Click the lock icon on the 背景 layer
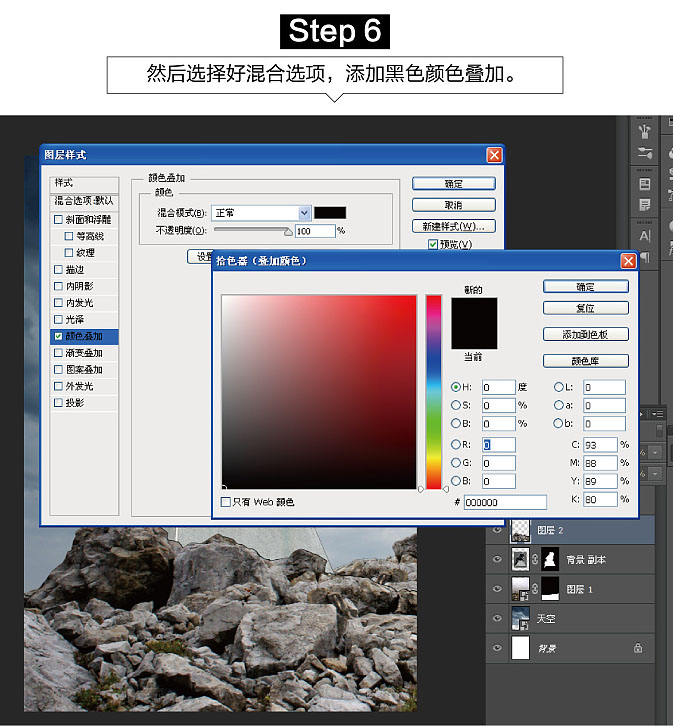The width and height of the screenshot is (673, 726). [x=638, y=648]
